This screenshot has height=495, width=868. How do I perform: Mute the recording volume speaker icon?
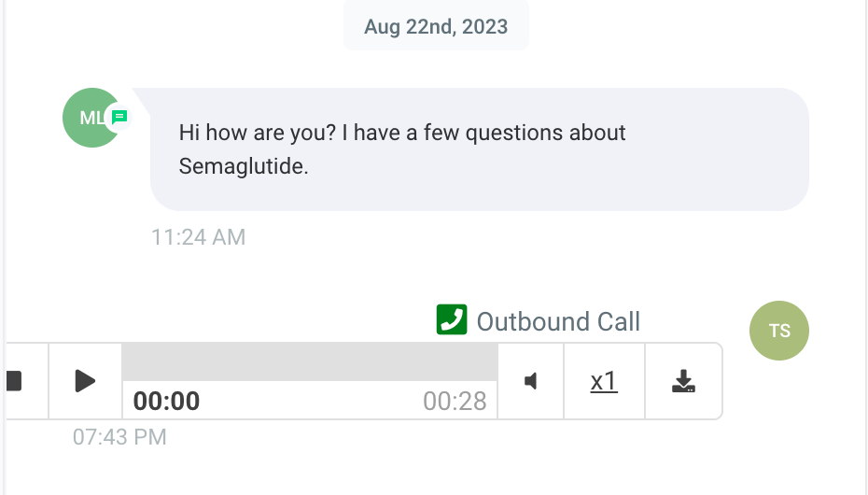click(530, 381)
